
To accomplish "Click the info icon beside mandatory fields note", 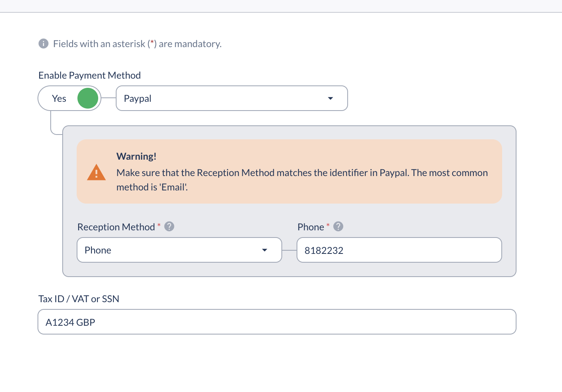I will [x=44, y=44].
